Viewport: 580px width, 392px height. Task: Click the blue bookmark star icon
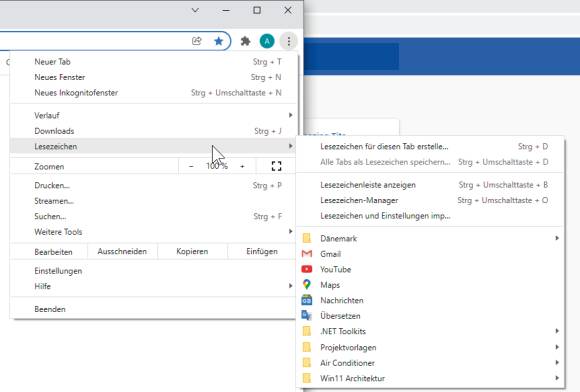pyautogui.click(x=219, y=41)
